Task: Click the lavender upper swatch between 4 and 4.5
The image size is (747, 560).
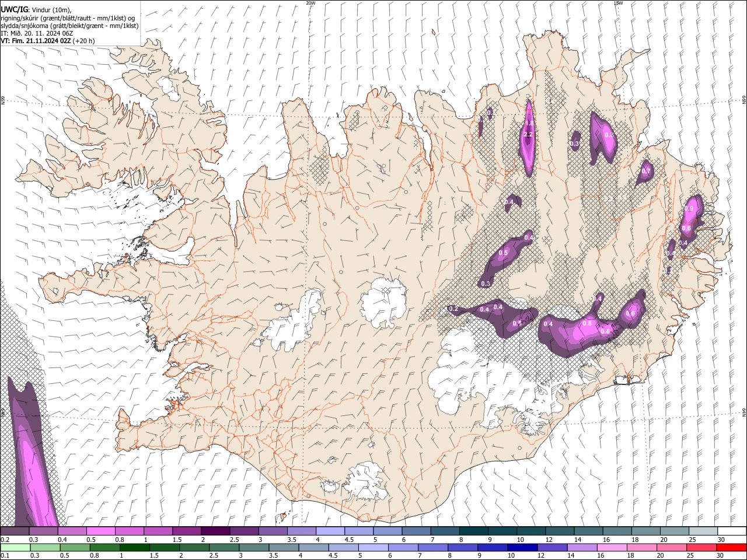Action: [329, 531]
